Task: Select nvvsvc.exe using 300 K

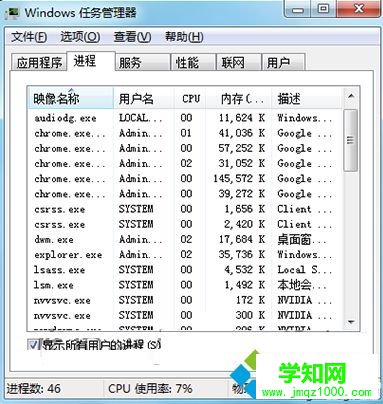Action: (x=185, y=315)
